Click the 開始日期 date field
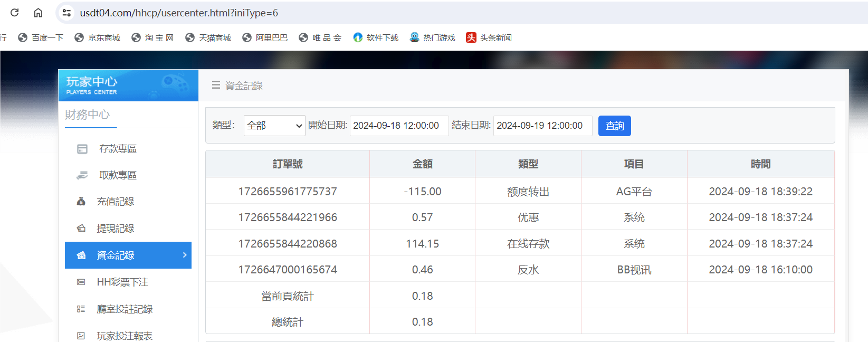868x342 pixels. tap(399, 126)
